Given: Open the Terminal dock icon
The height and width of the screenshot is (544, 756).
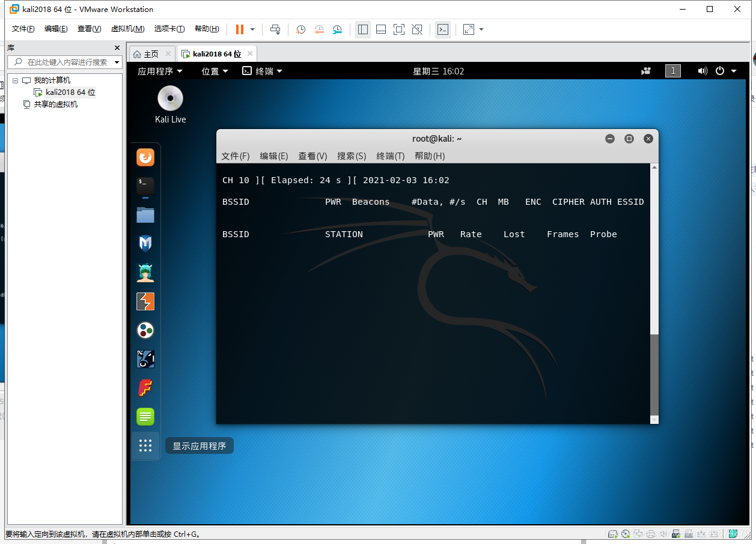Looking at the screenshot, I should pyautogui.click(x=145, y=186).
